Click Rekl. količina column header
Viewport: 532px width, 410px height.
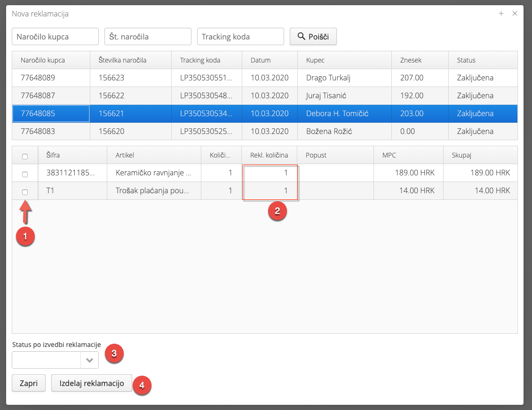pos(269,155)
